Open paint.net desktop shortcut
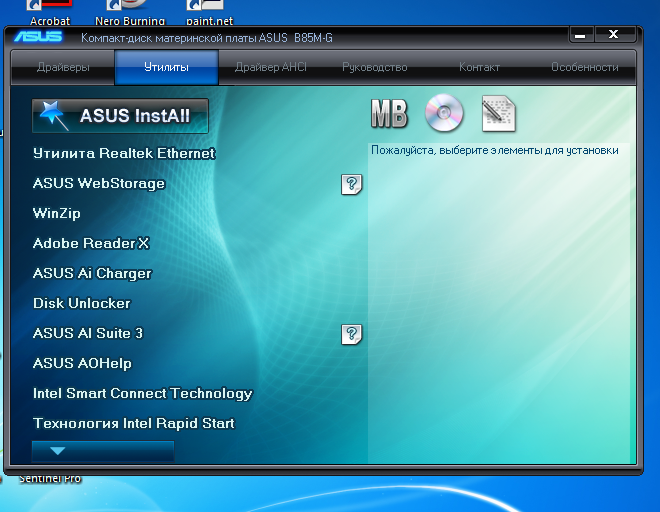The image size is (660, 512). coord(209,13)
